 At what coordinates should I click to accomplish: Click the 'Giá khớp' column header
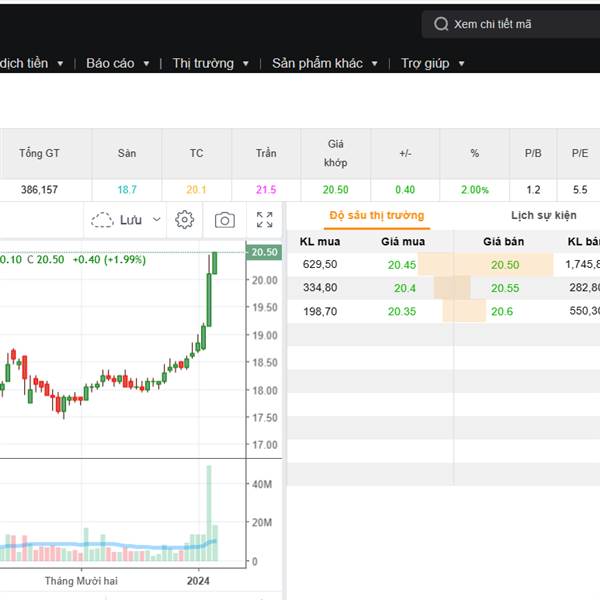pos(335,153)
